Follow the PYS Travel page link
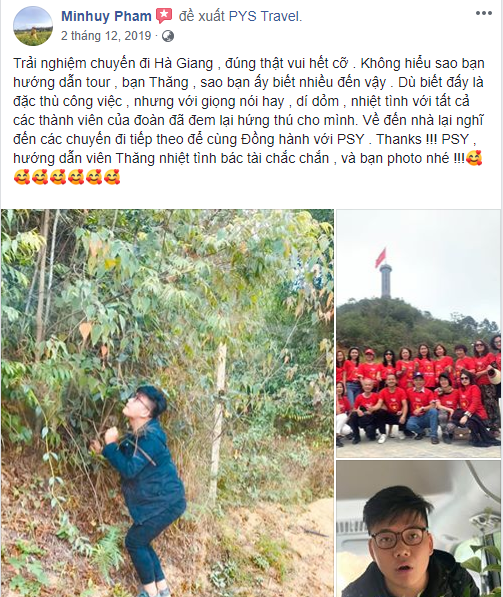This screenshot has height=597, width=503. [x=265, y=16]
